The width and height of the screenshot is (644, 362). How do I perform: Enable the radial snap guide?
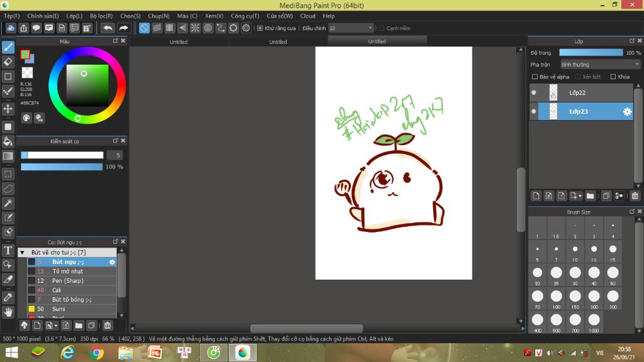[195, 28]
